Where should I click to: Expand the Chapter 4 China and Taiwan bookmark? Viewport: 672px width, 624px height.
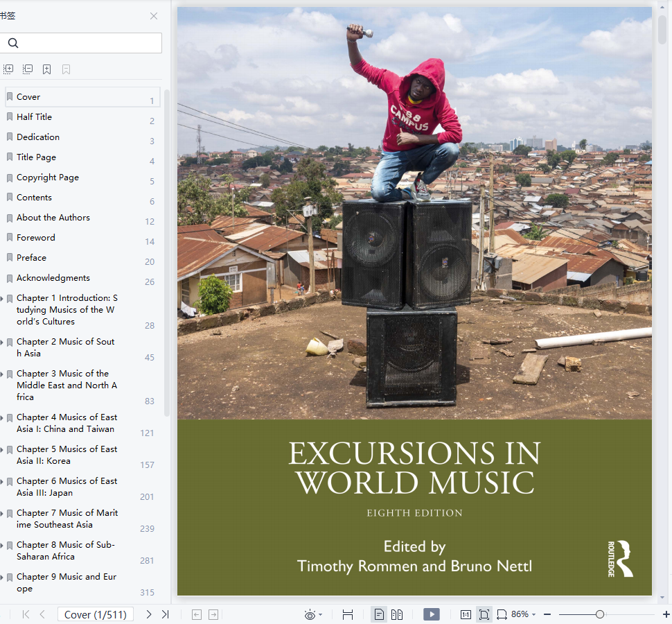1,417
